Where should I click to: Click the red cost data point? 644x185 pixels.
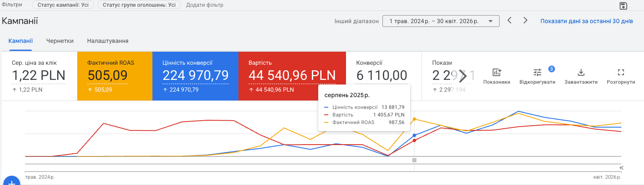coord(414,140)
